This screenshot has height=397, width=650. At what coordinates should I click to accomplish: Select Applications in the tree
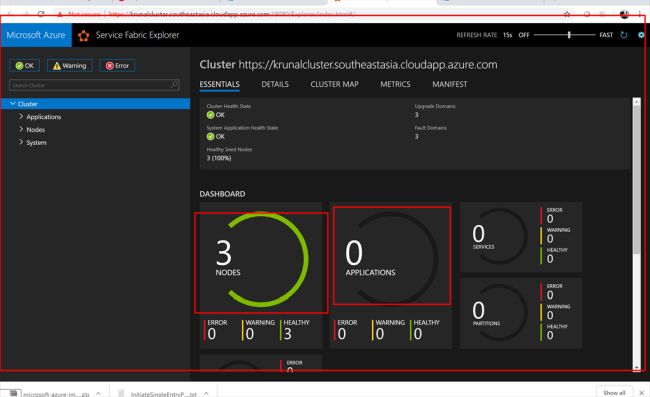[x=44, y=117]
